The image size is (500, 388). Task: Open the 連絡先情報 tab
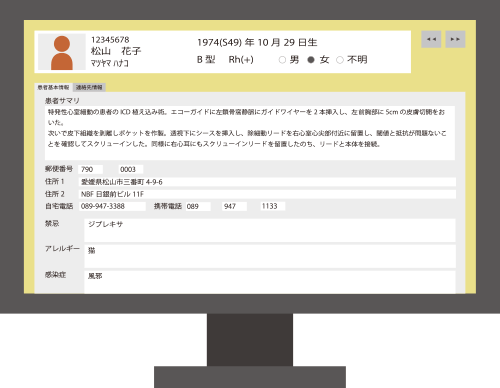(x=89, y=87)
